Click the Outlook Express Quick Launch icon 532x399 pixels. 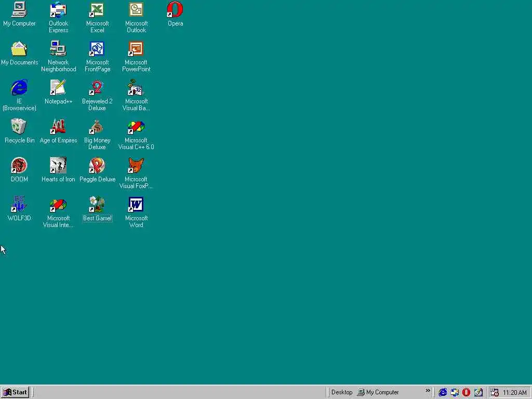click(x=454, y=392)
